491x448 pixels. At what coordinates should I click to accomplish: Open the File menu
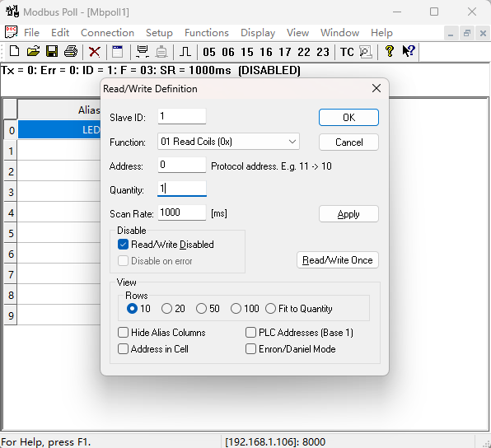pyautogui.click(x=31, y=33)
